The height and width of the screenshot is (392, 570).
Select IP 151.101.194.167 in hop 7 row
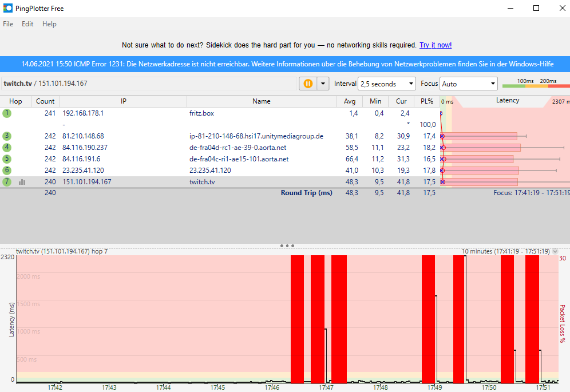click(x=87, y=182)
